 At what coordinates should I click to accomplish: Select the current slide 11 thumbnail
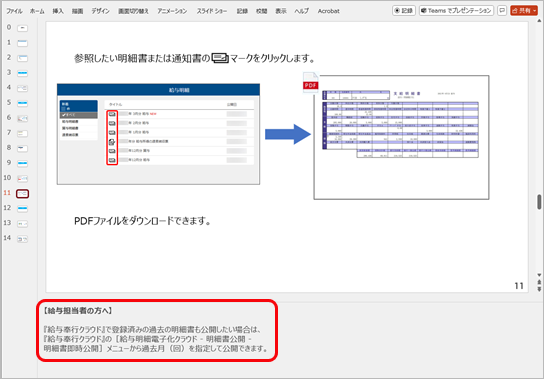[x=23, y=193]
